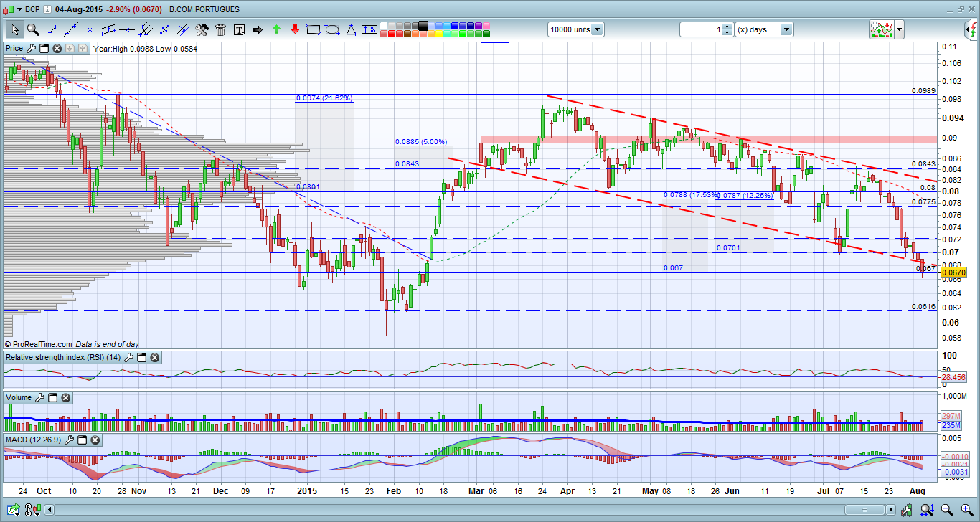Open MACD indicator wrench settings
The image size is (980, 522).
69,439
